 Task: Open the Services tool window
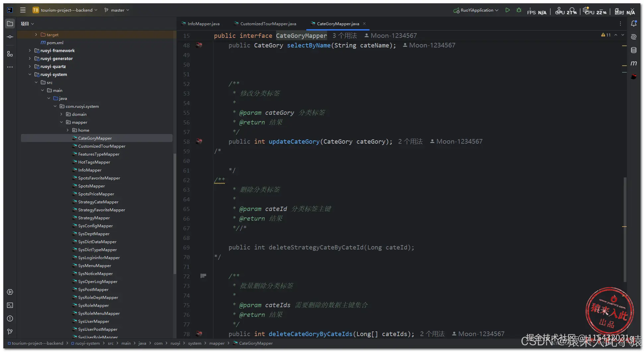(x=10, y=292)
